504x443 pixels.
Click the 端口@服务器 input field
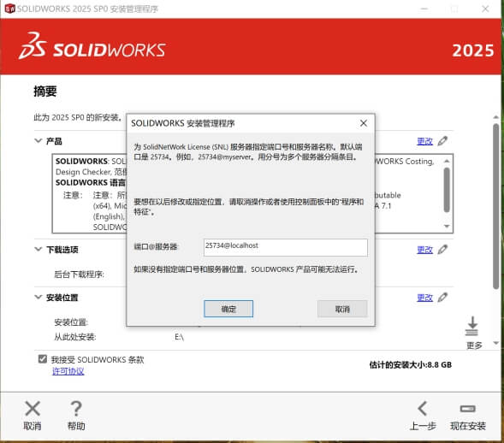286,247
